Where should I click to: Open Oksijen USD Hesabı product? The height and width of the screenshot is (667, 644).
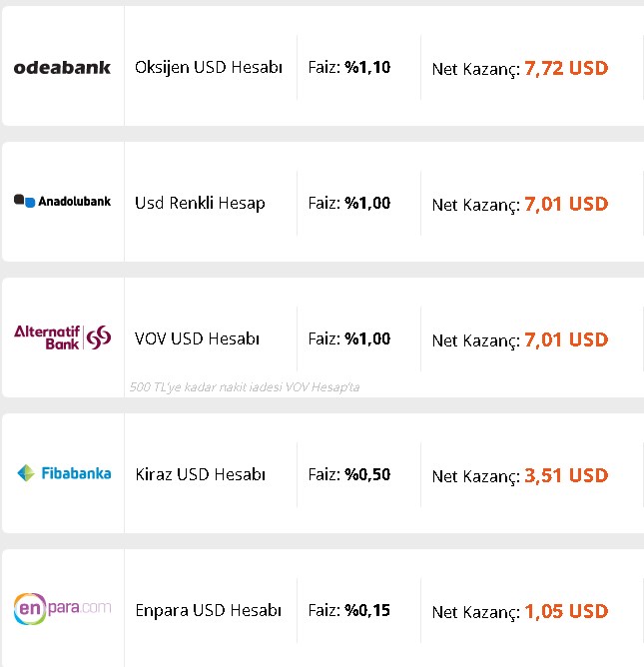pyautogui.click(x=209, y=67)
